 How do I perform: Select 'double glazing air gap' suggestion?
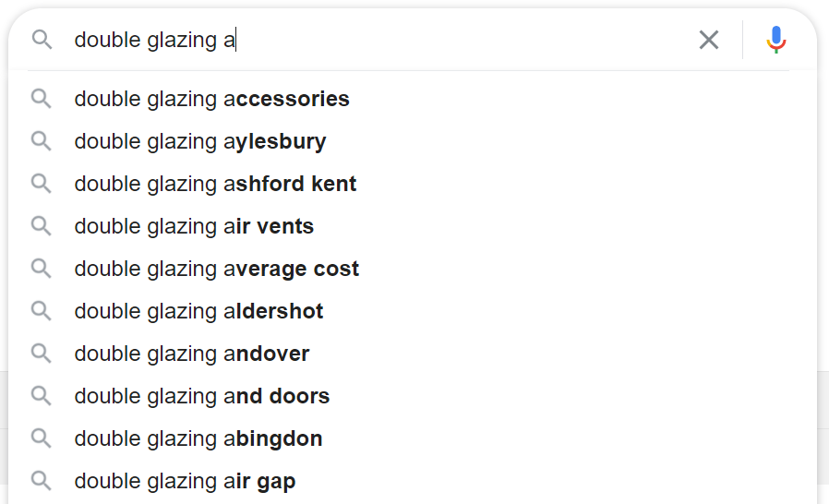(413, 481)
